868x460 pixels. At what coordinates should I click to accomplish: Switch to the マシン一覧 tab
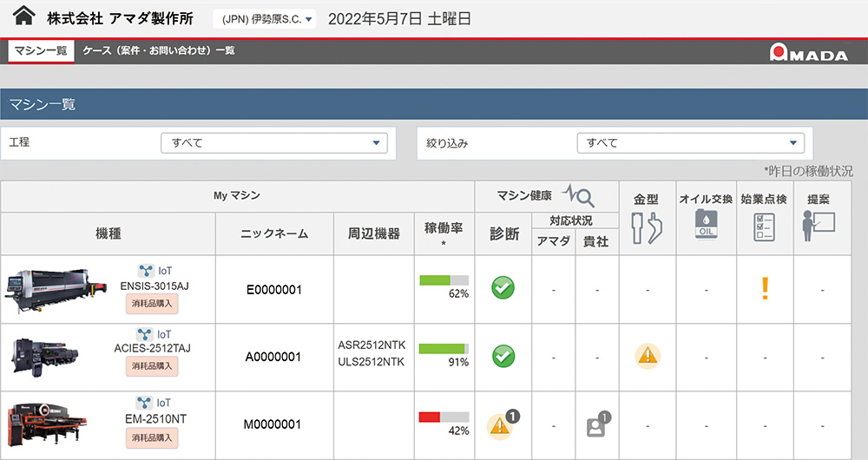point(41,51)
